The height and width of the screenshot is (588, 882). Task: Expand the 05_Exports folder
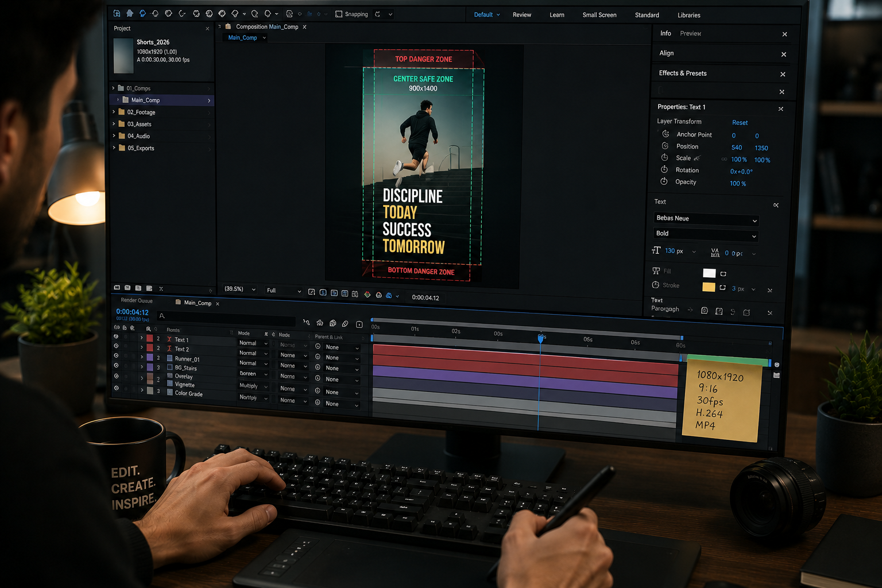click(114, 148)
